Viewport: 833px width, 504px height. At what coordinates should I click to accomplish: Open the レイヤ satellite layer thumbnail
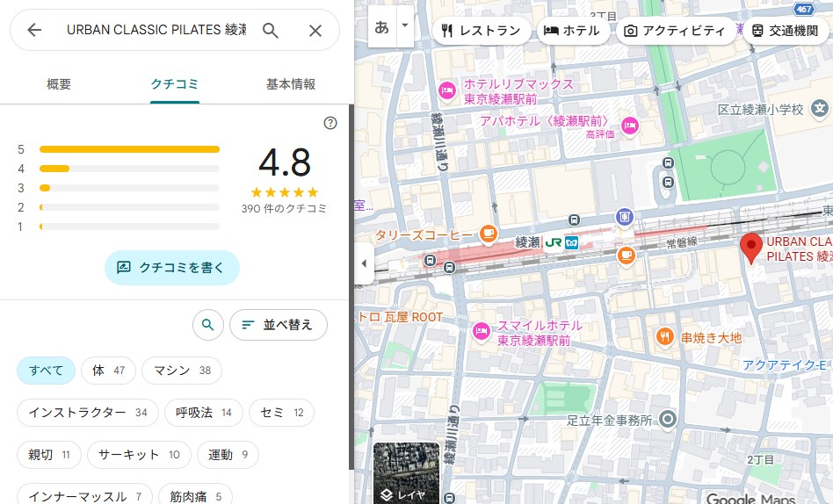pyautogui.click(x=405, y=474)
